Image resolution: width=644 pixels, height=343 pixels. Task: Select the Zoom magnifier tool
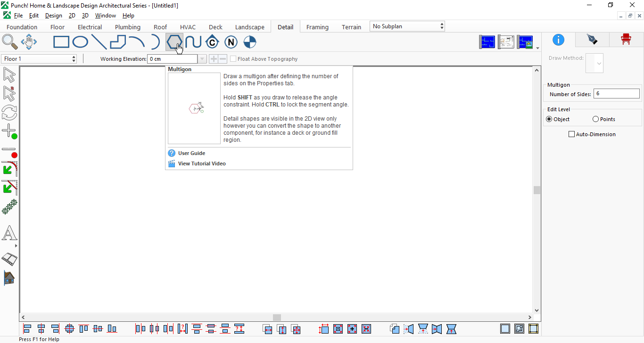coord(10,42)
